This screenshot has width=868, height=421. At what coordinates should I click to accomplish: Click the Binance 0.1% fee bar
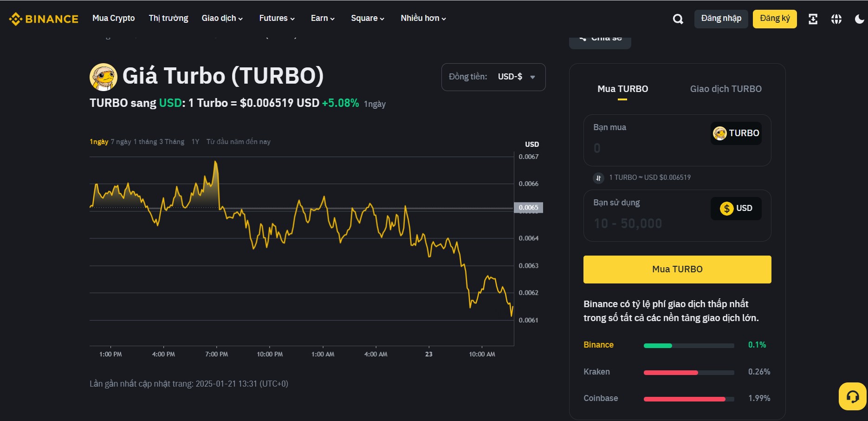[x=689, y=346]
